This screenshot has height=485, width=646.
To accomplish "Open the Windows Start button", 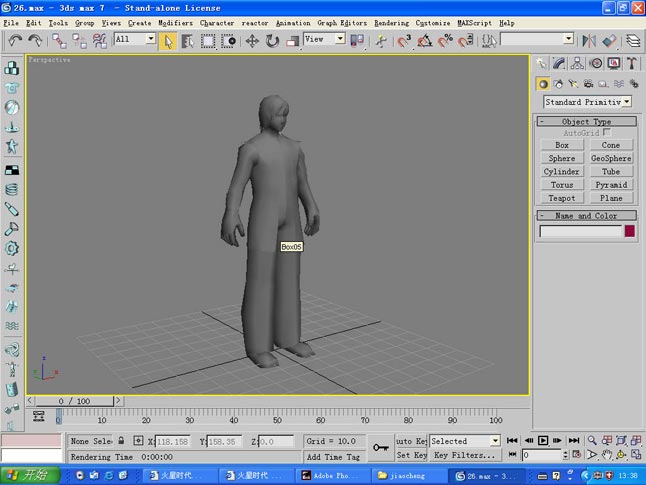I will coord(30,475).
